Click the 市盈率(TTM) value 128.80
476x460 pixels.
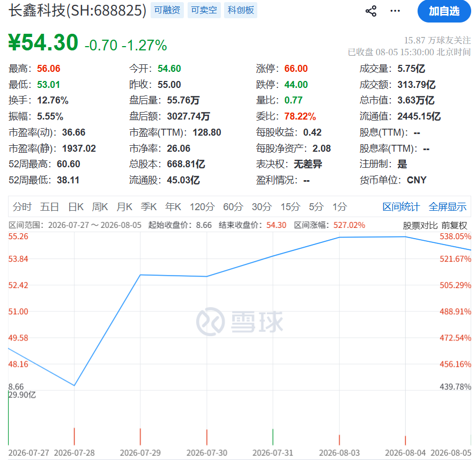(x=207, y=132)
